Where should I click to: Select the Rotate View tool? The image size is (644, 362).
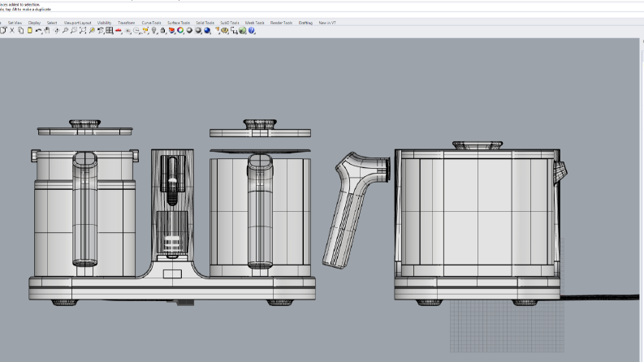pos(56,30)
